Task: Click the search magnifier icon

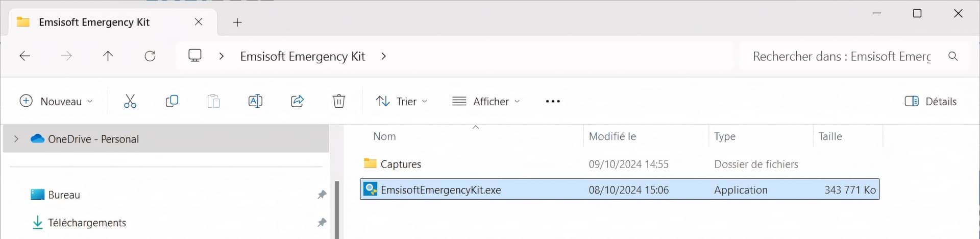Action: coord(953,56)
